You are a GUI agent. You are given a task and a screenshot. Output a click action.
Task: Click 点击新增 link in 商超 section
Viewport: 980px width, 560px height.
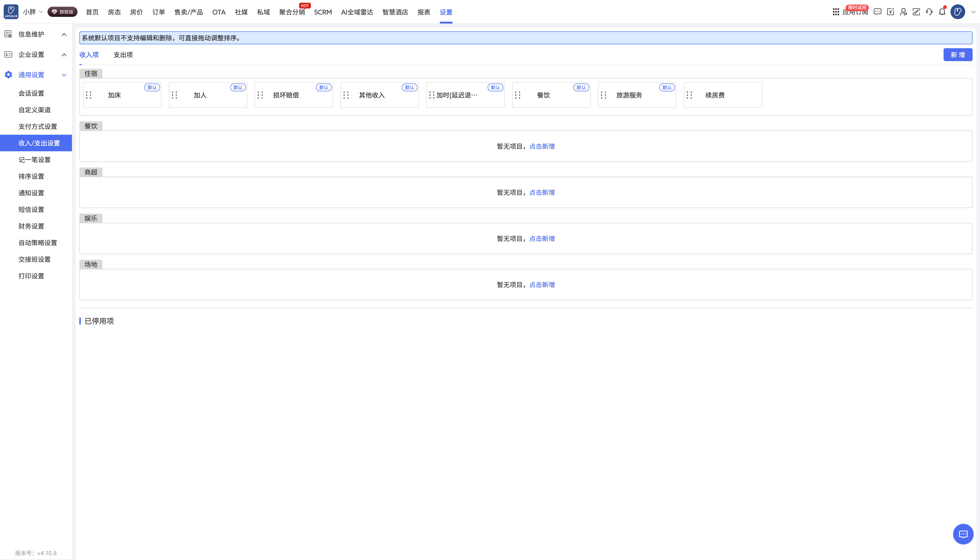pos(542,192)
